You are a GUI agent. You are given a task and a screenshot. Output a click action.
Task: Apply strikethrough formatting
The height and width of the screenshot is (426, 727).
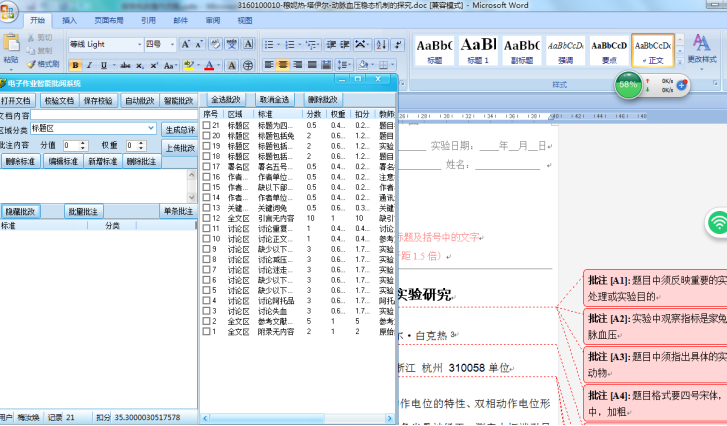[125, 65]
